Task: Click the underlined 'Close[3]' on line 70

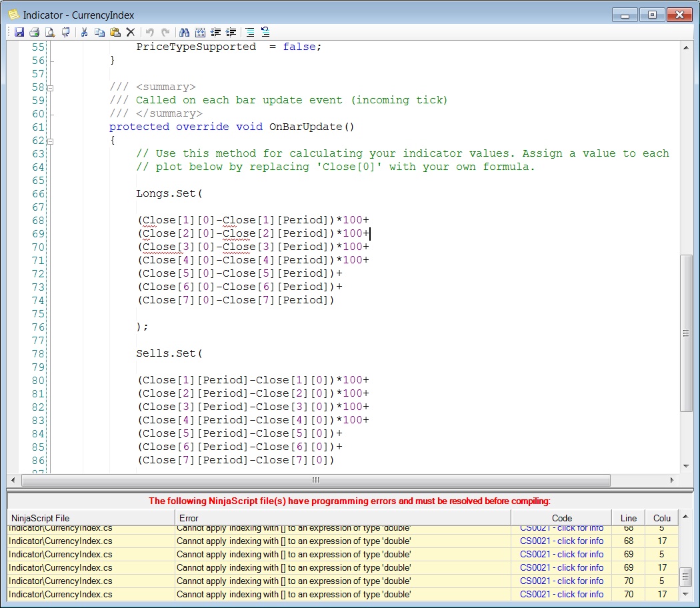Action: 167,247
